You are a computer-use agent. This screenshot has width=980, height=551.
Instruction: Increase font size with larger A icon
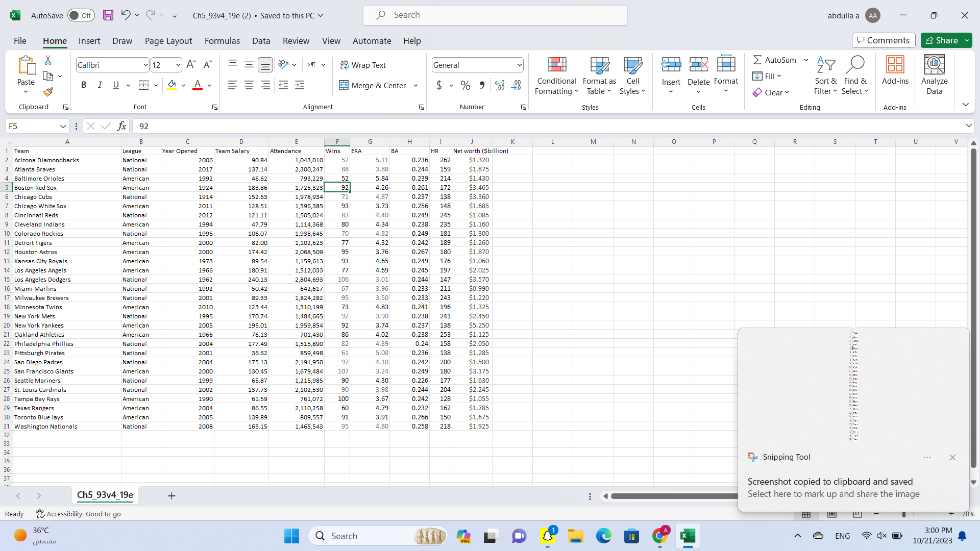click(x=191, y=65)
